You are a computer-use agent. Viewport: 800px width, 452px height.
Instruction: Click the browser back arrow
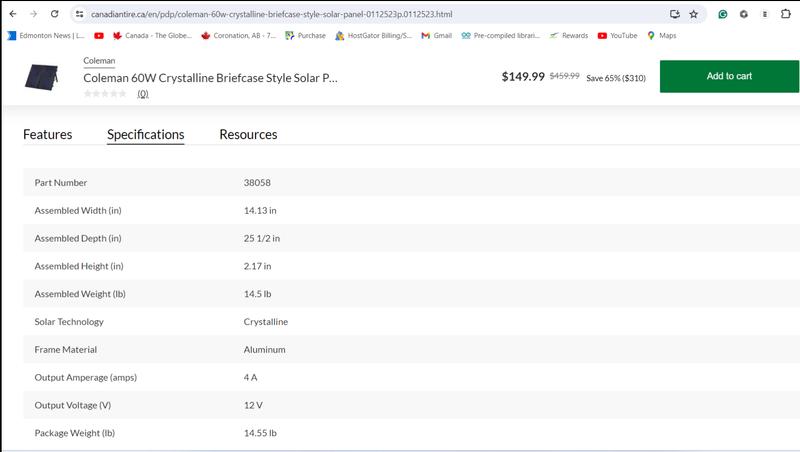[x=11, y=14]
